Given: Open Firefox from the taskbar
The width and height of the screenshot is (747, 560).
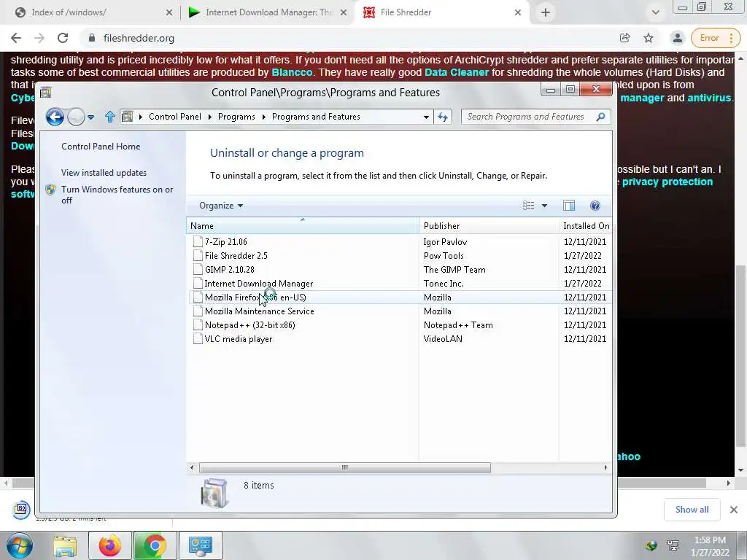Looking at the screenshot, I should click(x=110, y=545).
